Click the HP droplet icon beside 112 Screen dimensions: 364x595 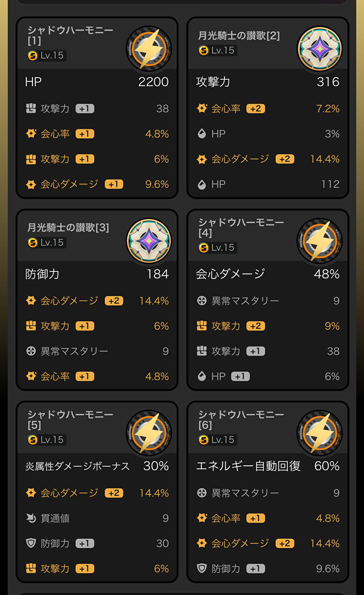tap(202, 185)
